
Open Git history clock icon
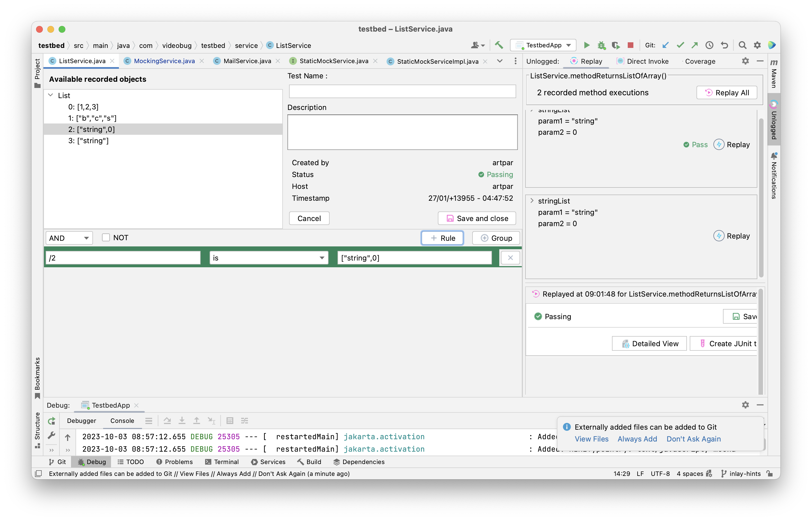click(x=709, y=45)
